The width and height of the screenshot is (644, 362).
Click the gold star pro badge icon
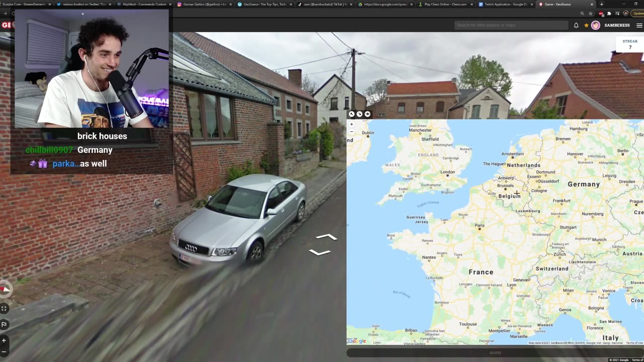coord(586,25)
